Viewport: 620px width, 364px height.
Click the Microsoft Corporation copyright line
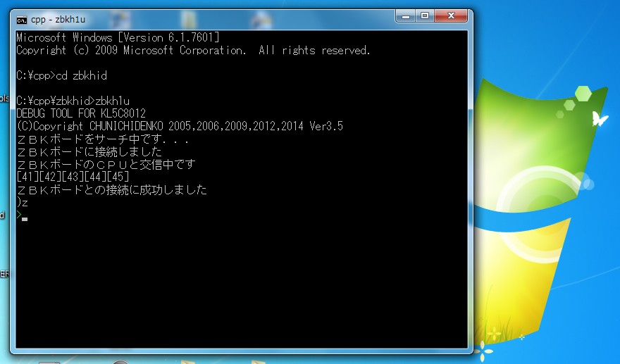pos(193,50)
